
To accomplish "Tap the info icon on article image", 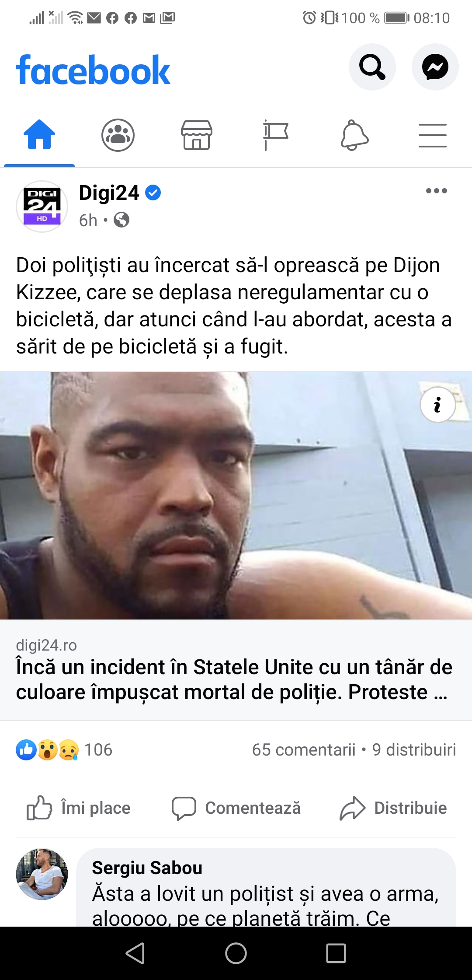I will (x=438, y=405).
